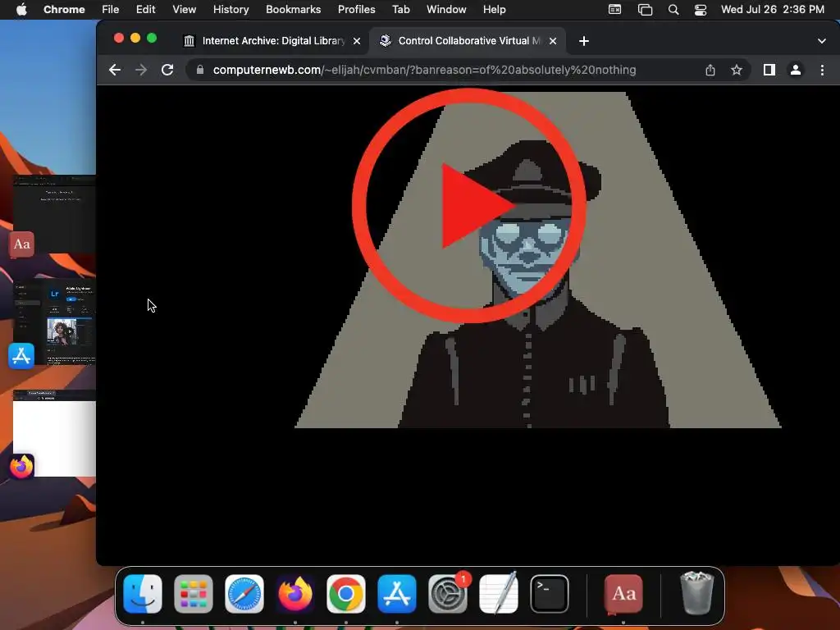The width and height of the screenshot is (840, 630).
Task: Open System Settings from the Dock
Action: click(448, 594)
